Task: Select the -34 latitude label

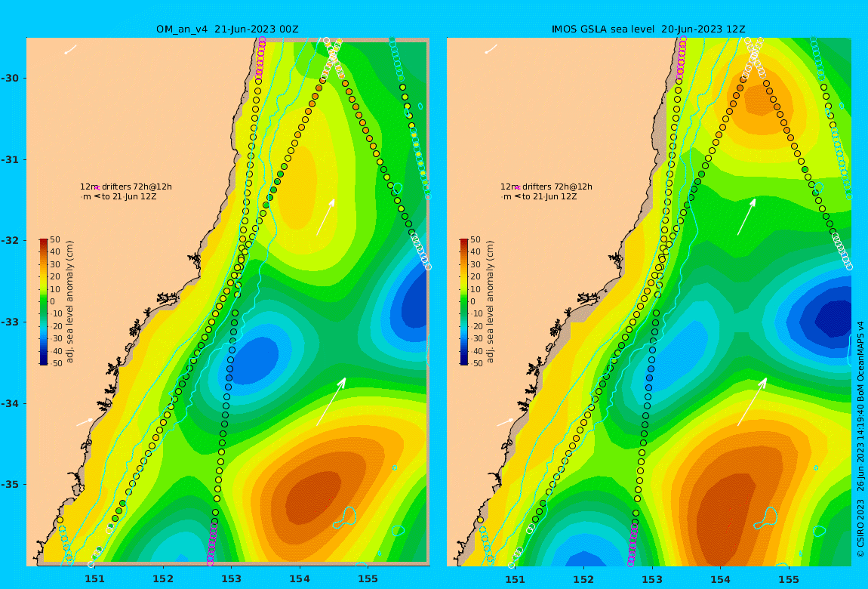Action: [x=11, y=403]
